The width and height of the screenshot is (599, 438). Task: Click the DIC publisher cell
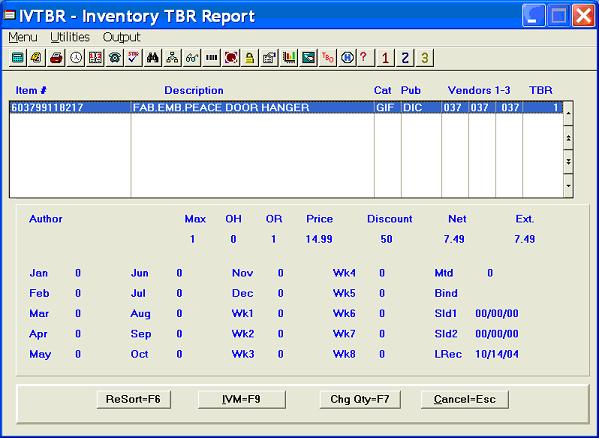pos(421,108)
